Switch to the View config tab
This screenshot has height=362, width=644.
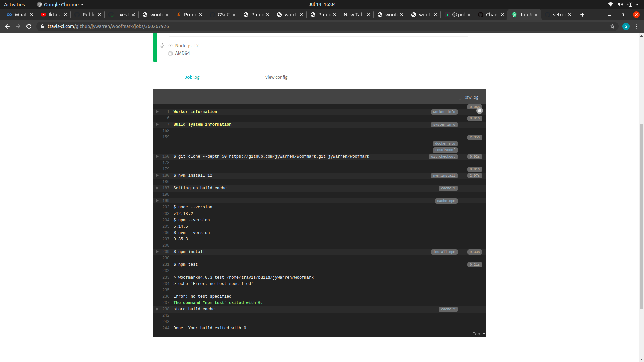[x=276, y=77]
